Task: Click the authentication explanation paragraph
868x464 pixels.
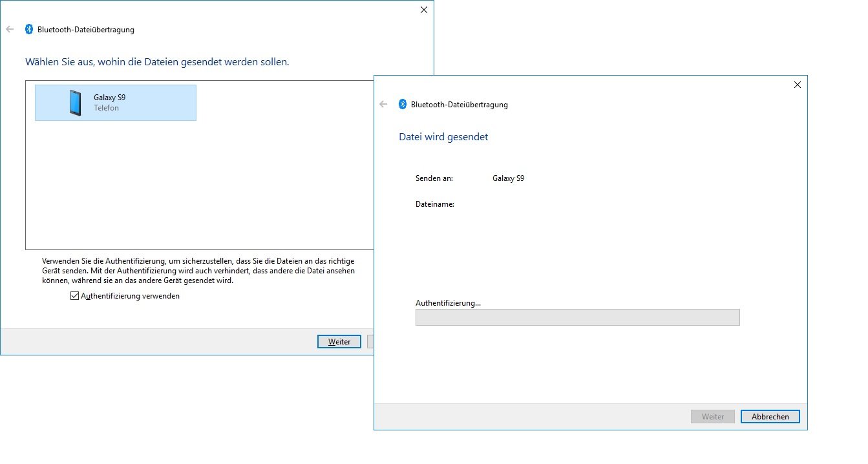Action: pyautogui.click(x=198, y=271)
